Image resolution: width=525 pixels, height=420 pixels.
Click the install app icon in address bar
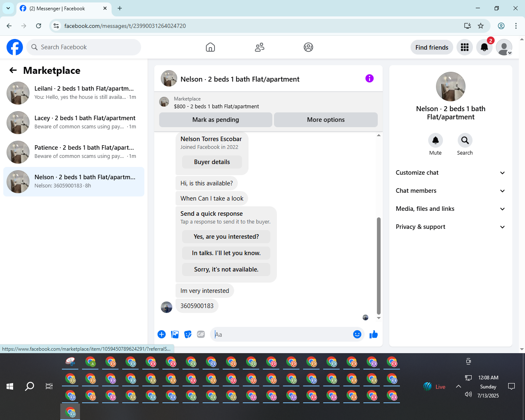coord(468,26)
